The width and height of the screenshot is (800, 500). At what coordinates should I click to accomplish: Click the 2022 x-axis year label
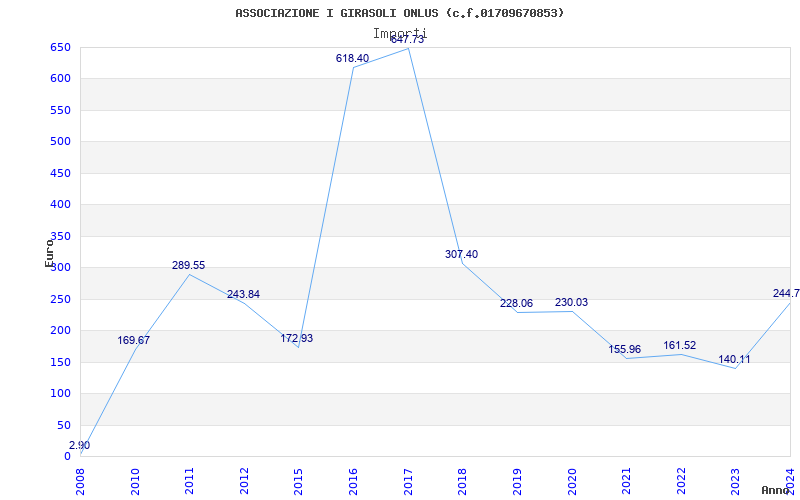pos(681,481)
